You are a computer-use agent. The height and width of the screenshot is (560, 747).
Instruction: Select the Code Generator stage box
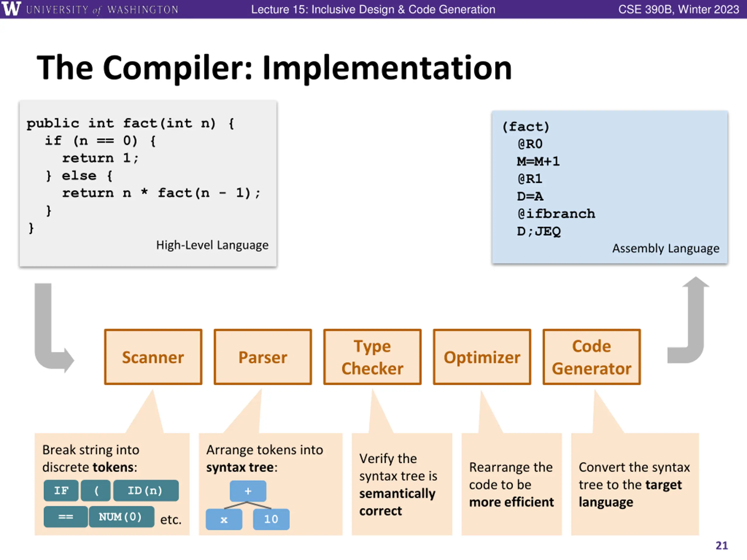coord(592,357)
